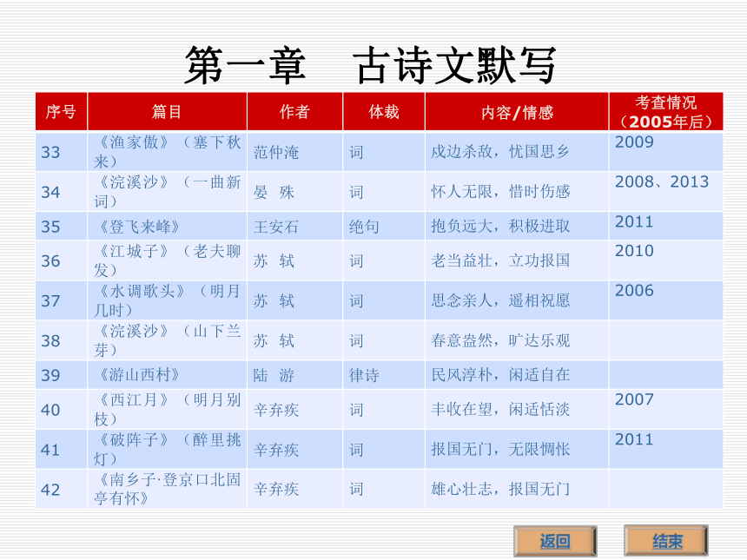Select the 《西江月》(明月别枝) title cell
This screenshot has height=560, width=747.
168,409
